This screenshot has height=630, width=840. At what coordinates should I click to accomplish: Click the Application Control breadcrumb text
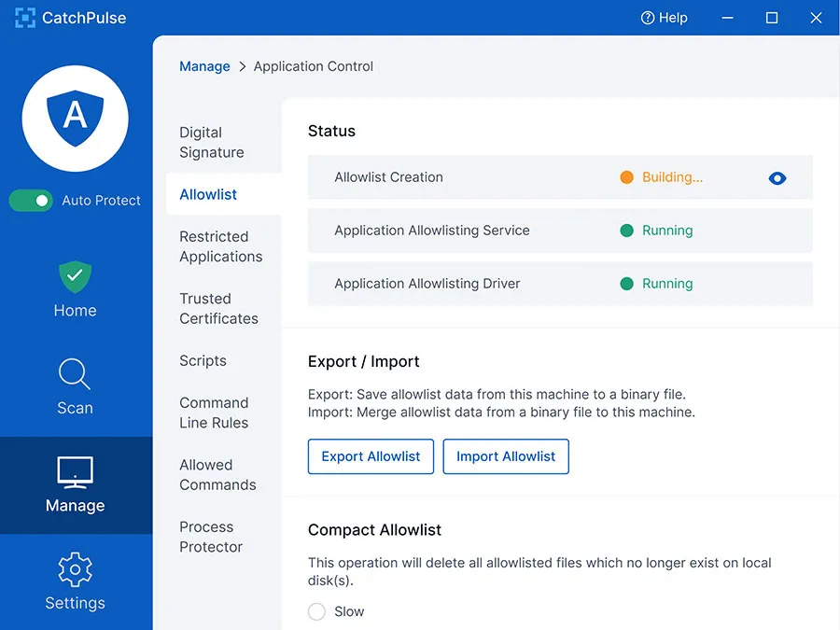(314, 66)
